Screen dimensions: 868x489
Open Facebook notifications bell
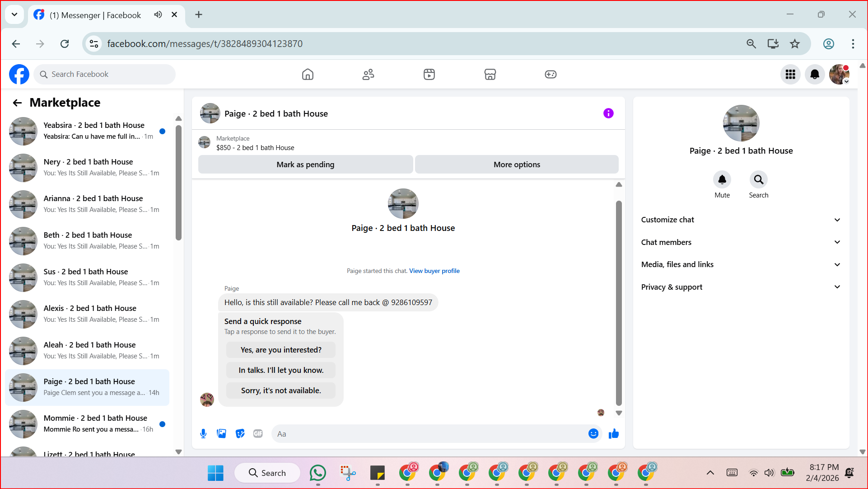click(815, 74)
